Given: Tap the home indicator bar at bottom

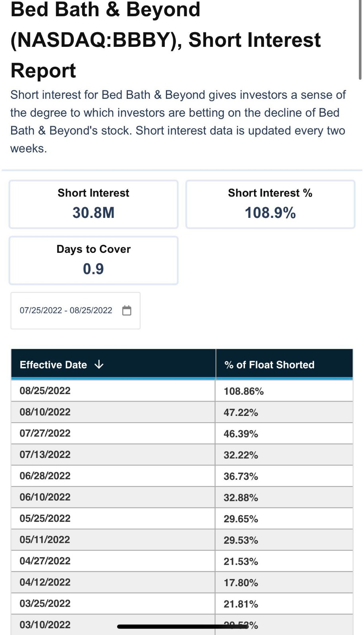Looking at the screenshot, I should click(x=182, y=627).
